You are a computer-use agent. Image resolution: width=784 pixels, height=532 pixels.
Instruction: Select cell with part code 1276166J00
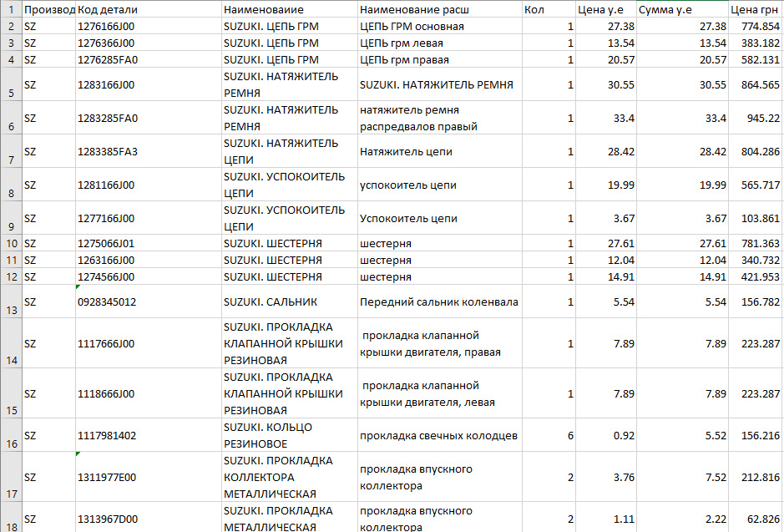click(x=149, y=26)
